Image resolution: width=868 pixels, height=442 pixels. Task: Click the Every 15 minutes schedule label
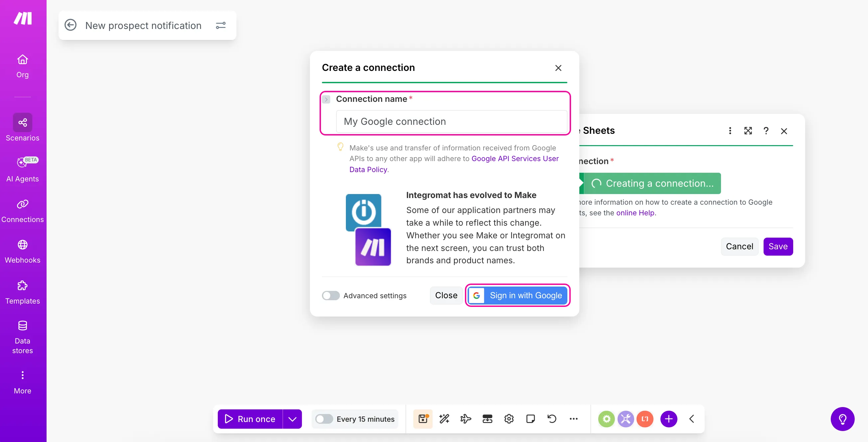[x=365, y=419]
